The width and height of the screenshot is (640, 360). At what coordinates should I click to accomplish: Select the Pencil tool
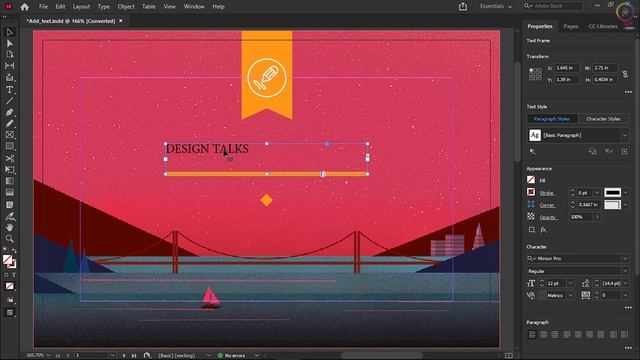point(10,123)
